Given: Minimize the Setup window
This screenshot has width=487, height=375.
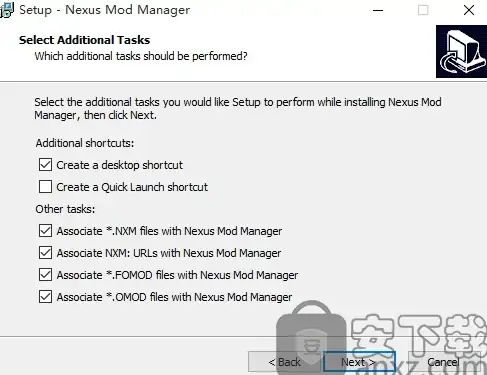Looking at the screenshot, I should point(378,10).
